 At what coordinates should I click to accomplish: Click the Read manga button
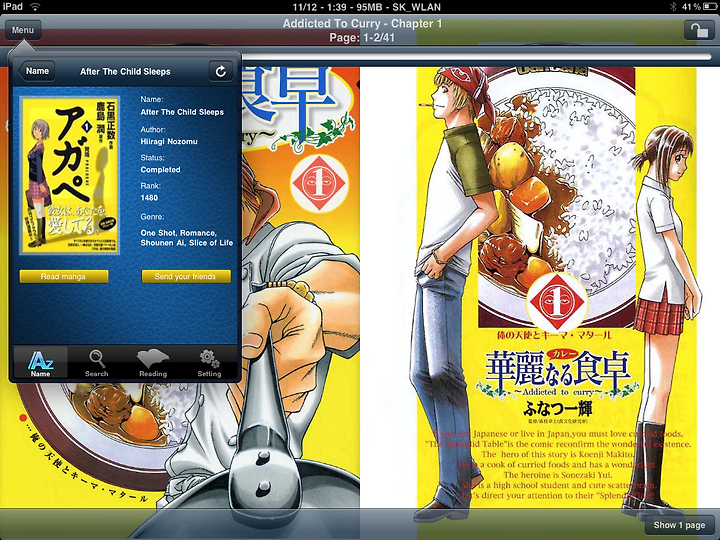64,276
